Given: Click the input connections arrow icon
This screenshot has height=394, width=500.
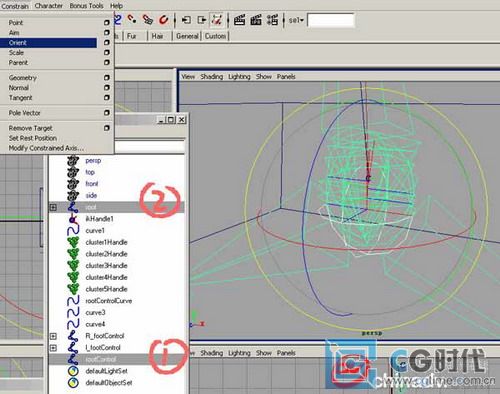Looking at the screenshot, I should click(186, 20).
